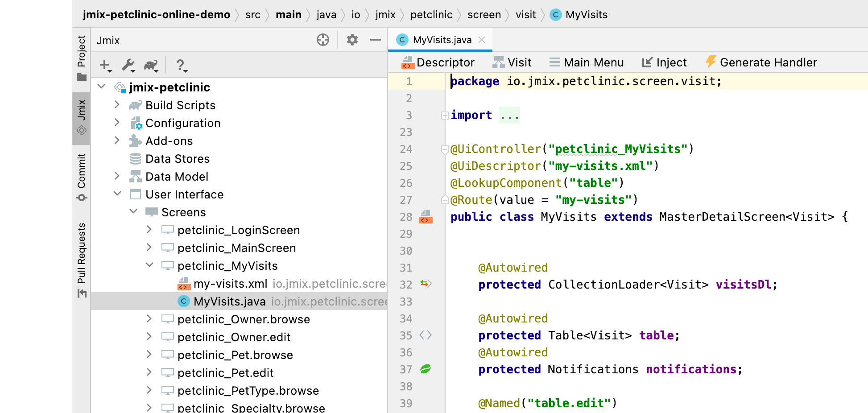The width and height of the screenshot is (868, 413).
Task: Click 'main' in the breadcrumb path
Action: pos(289,15)
